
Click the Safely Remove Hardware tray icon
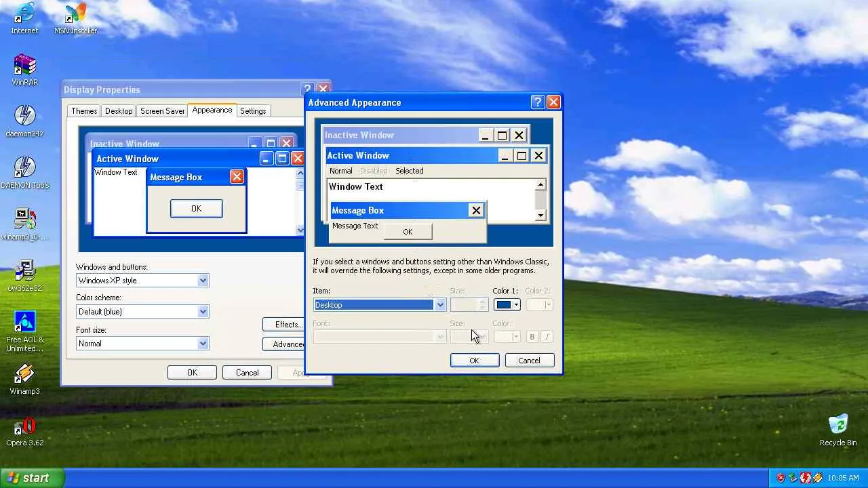[793, 478]
